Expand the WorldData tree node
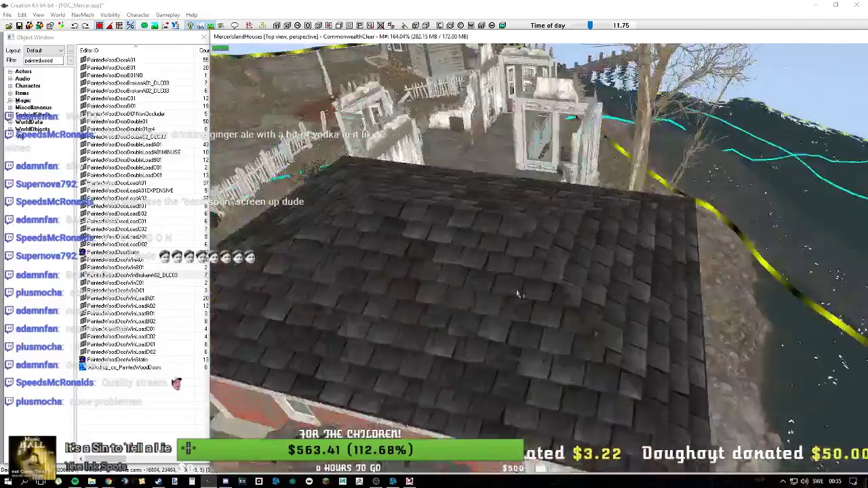Image resolution: width=868 pixels, height=488 pixels. pos(10,122)
